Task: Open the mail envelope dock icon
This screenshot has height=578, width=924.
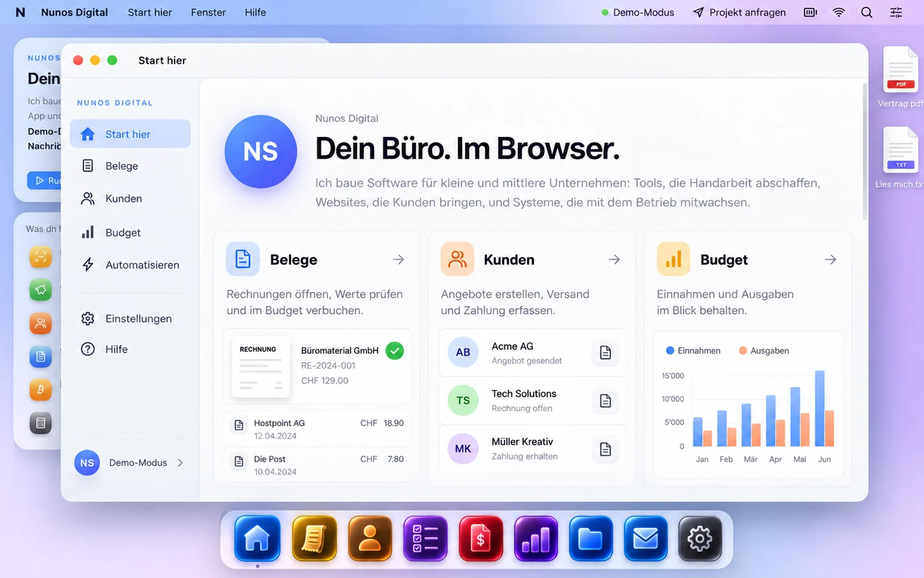Action: coord(646,538)
